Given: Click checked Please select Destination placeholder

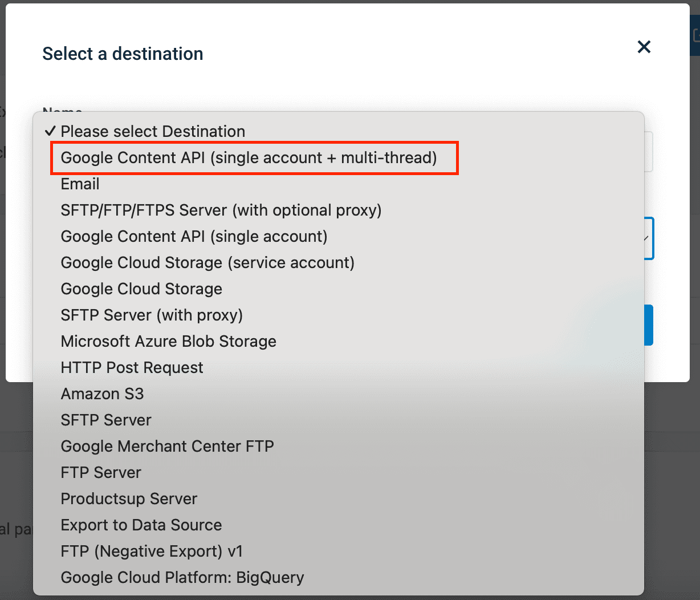Looking at the screenshot, I should tap(153, 132).
